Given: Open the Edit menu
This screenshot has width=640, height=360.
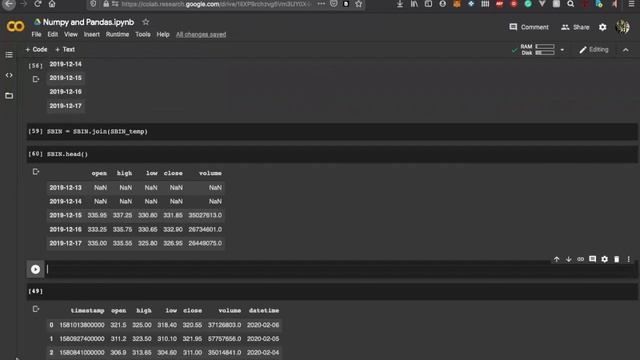Looking at the screenshot, I should (53, 35).
